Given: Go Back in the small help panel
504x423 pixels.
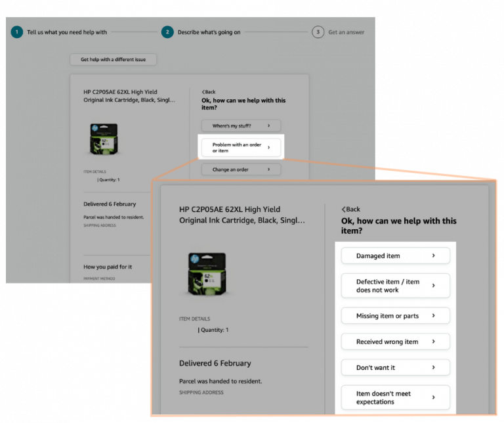Looking at the screenshot, I should [x=209, y=92].
